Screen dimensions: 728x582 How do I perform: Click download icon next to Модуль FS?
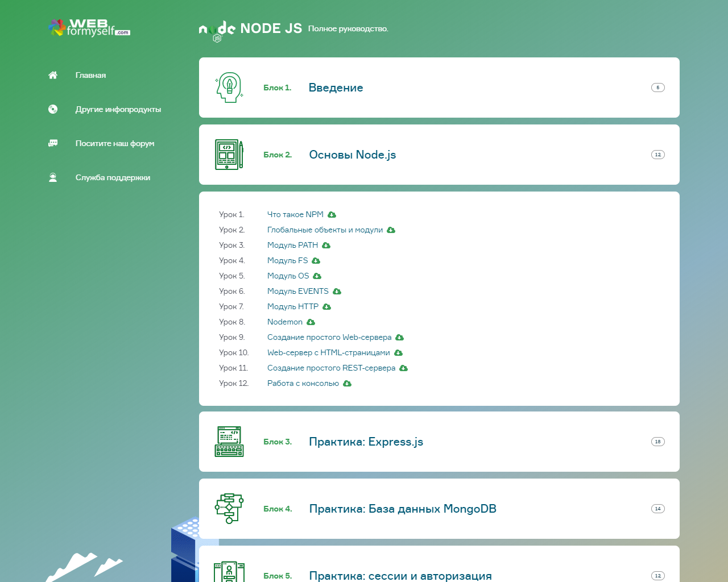(316, 261)
